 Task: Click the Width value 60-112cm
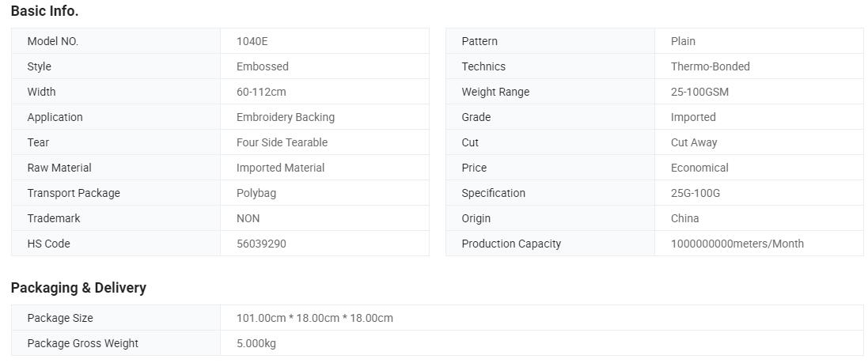tap(261, 92)
